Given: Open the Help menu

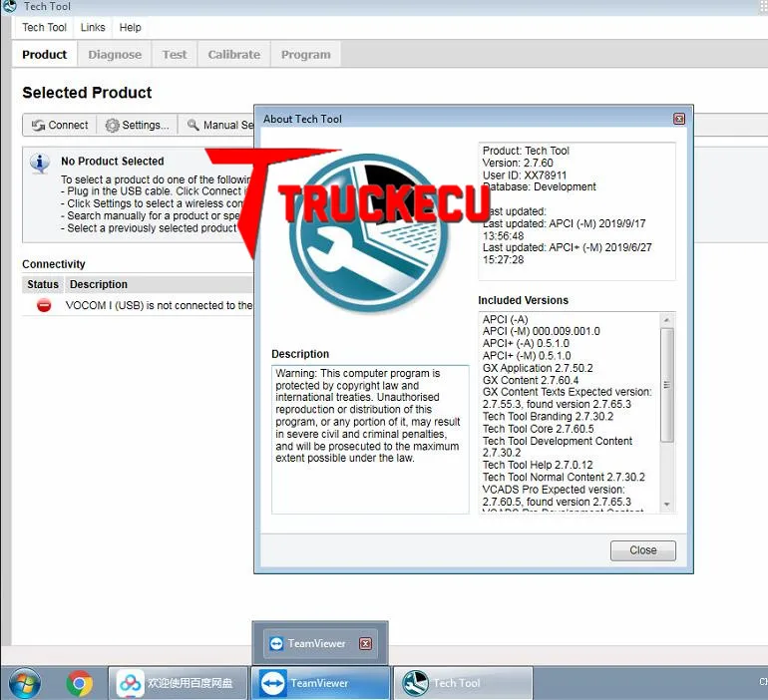Looking at the screenshot, I should point(130,27).
